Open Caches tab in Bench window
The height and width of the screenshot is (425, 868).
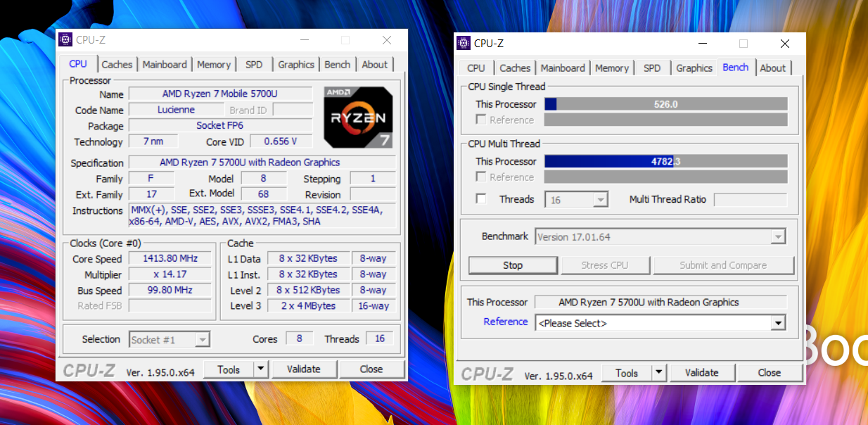515,68
